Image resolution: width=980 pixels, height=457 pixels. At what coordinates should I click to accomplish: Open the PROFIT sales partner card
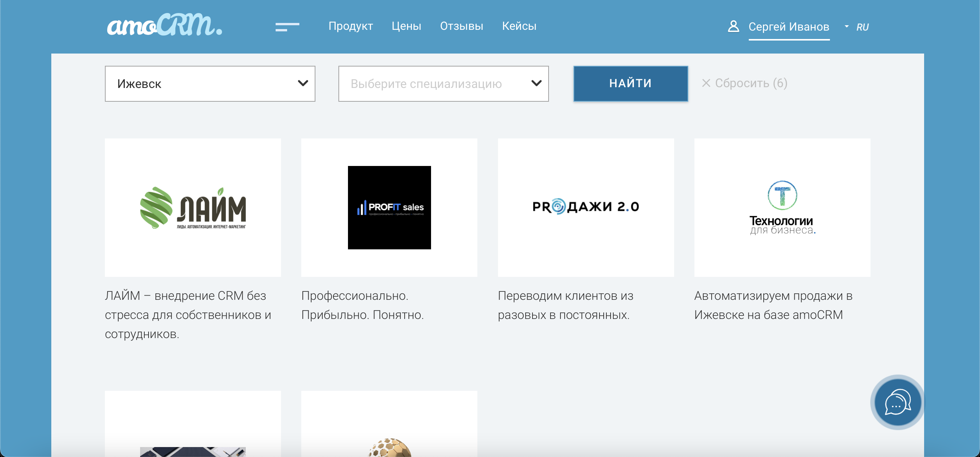coord(389,208)
